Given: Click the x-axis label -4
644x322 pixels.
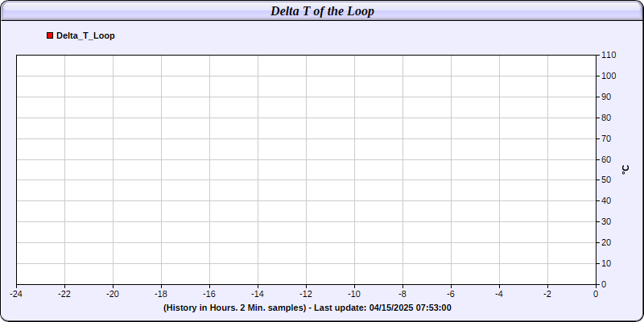Looking at the screenshot, I should point(499,294).
